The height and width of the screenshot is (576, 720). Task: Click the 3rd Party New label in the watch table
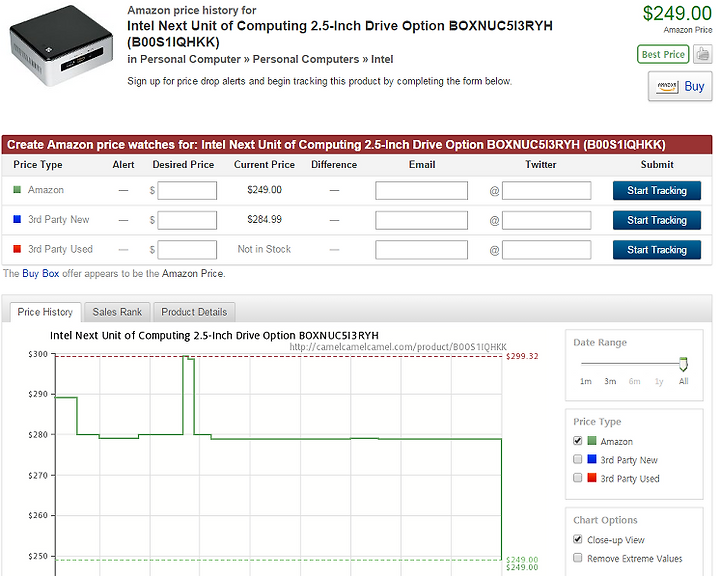(x=59, y=220)
